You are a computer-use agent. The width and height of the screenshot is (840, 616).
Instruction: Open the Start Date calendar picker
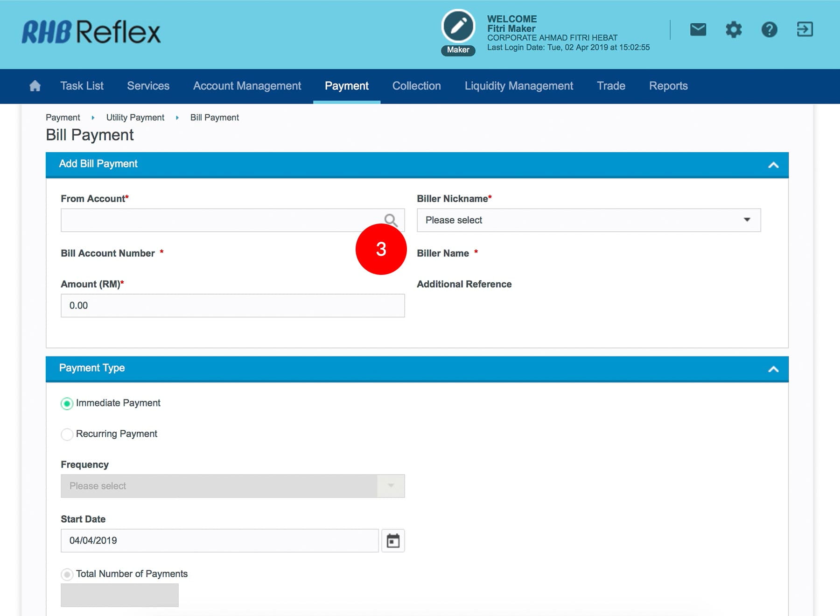click(393, 540)
